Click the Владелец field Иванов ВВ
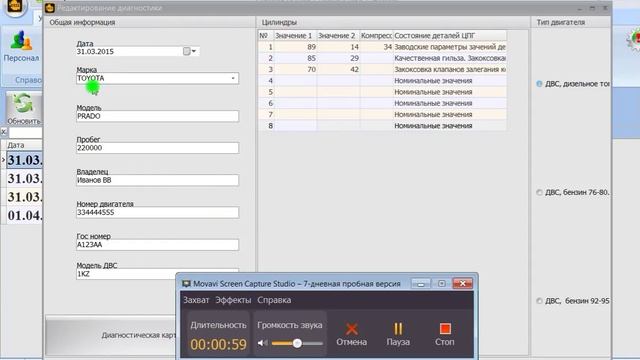 point(157,180)
